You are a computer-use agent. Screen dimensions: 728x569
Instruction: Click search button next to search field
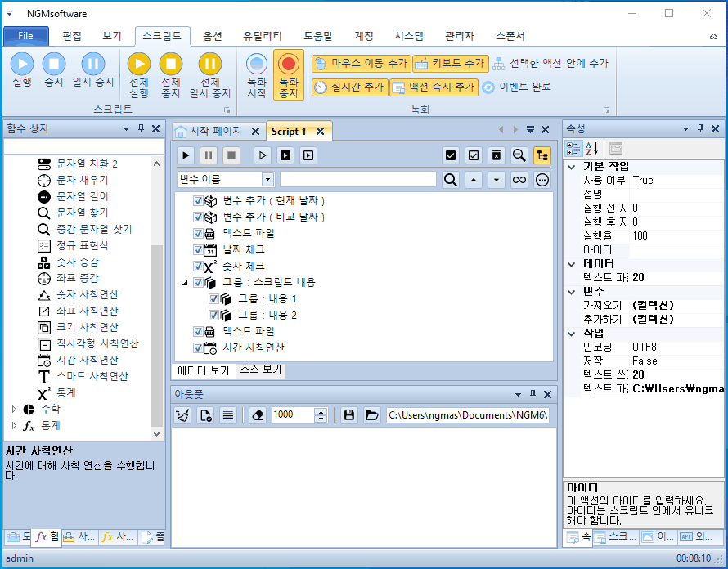pos(451,180)
